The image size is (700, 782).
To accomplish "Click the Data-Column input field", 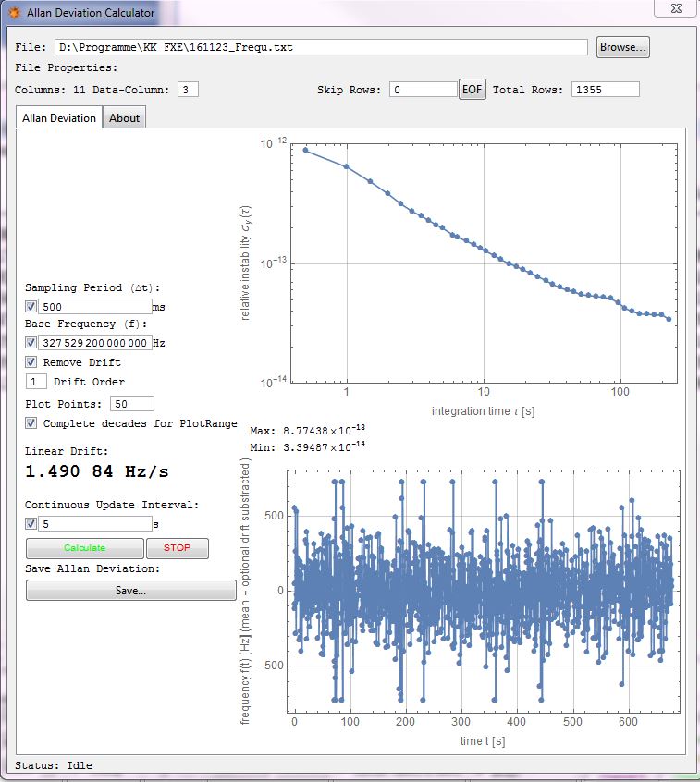I will coord(188,90).
